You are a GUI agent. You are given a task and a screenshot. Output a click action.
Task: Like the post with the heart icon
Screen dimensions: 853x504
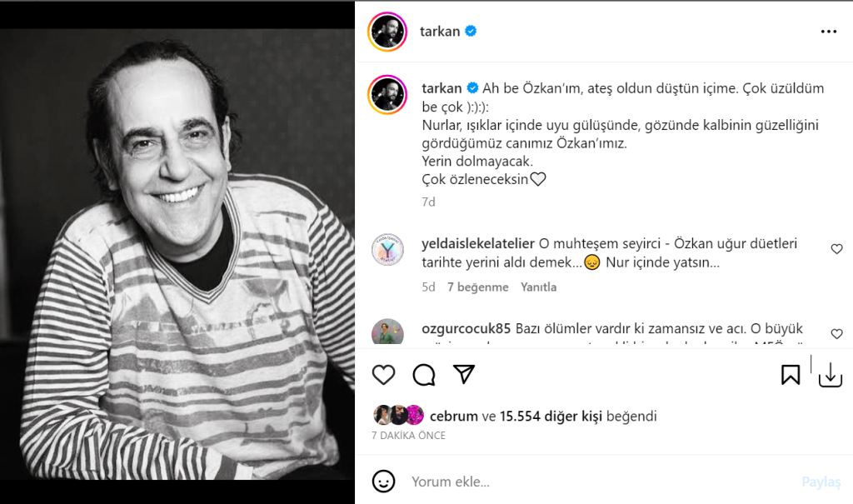383,375
